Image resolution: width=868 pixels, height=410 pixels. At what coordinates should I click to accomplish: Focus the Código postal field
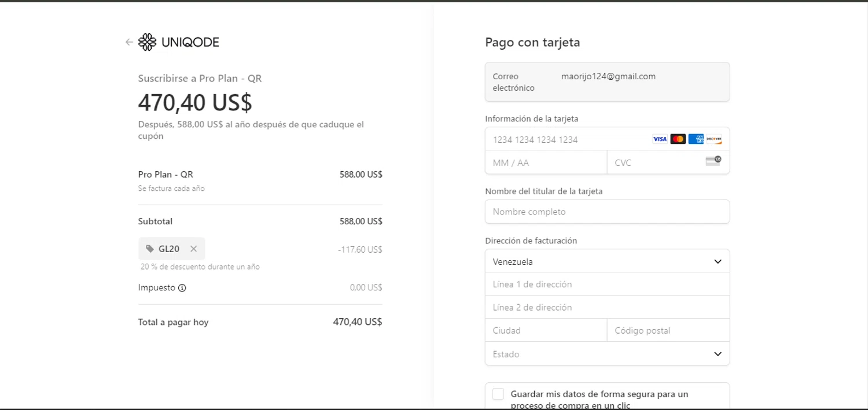coord(668,331)
